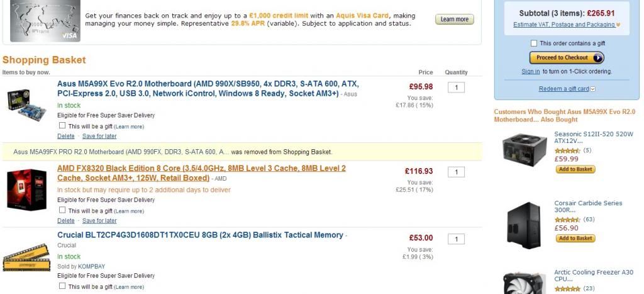The width and height of the screenshot is (644, 294).
Task: Delete the Asus M5A99X motherboard from basket
Action: (x=65, y=136)
